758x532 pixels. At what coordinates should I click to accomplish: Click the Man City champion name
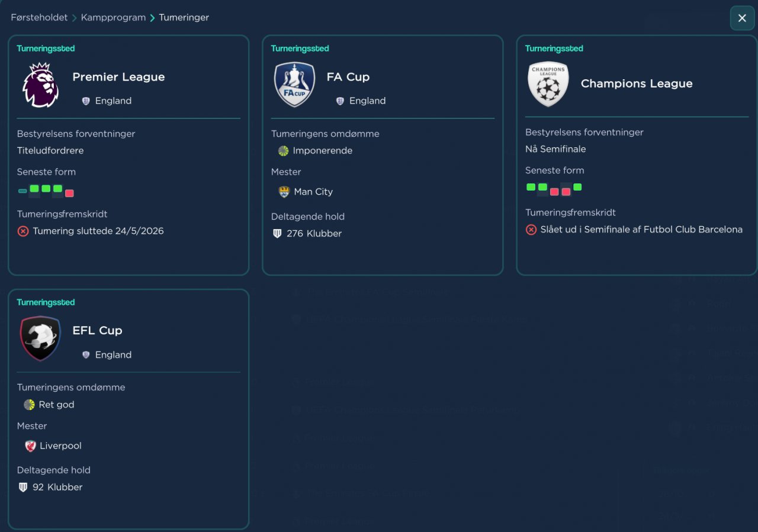coord(313,192)
